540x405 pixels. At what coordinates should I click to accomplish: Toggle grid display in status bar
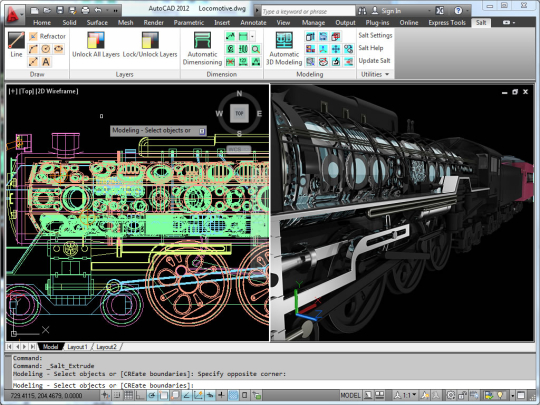[x=128, y=395]
